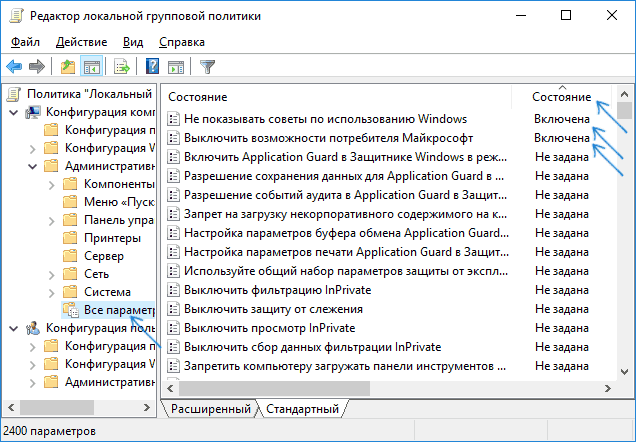Screen dimensions: 636x442
Task: Expand Конфигурация W under computer configuration
Action: coord(33,148)
